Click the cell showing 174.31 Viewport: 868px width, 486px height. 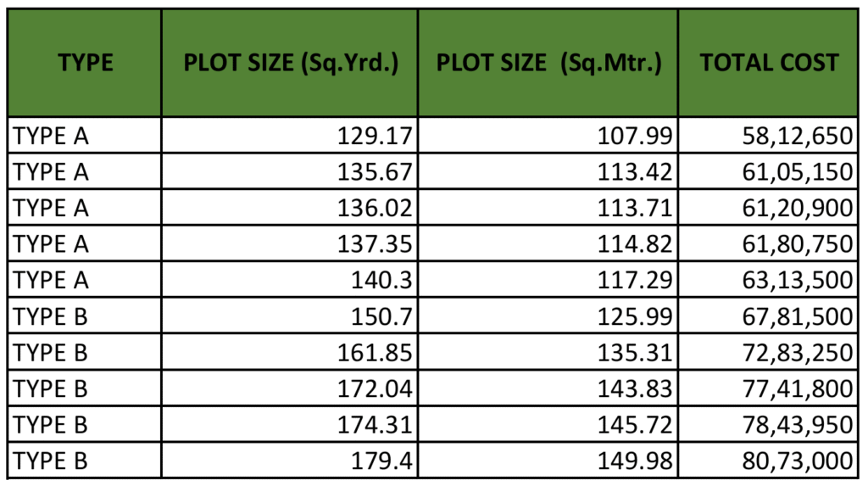290,424
